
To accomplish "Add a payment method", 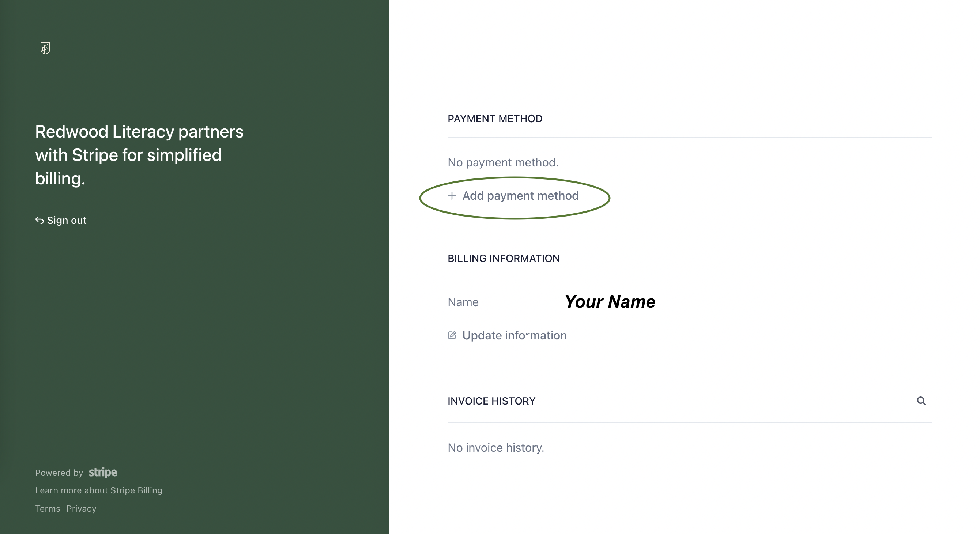I will tap(513, 196).
